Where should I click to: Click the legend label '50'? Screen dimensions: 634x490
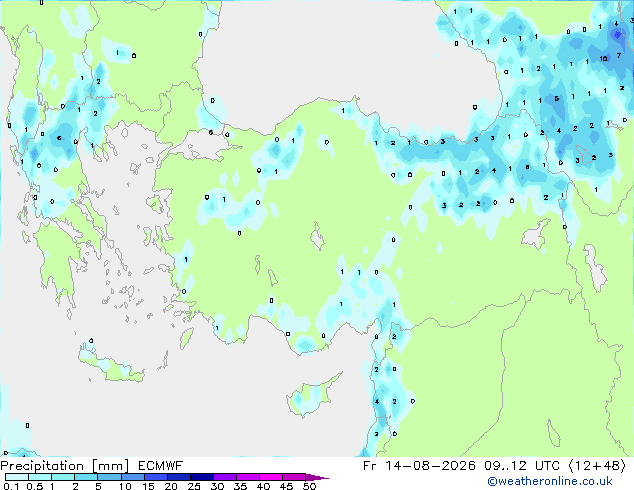(x=309, y=486)
